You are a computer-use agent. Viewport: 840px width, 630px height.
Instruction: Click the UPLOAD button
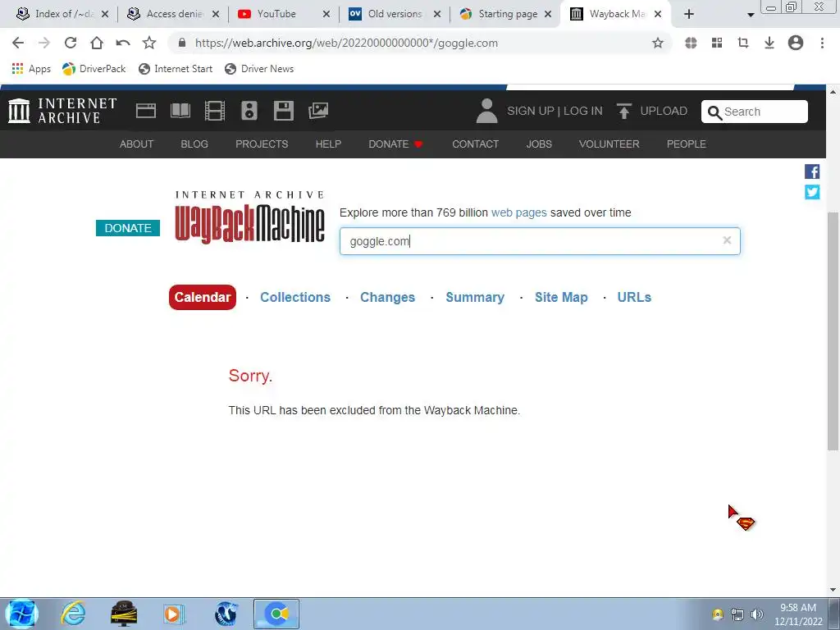pyautogui.click(x=651, y=111)
